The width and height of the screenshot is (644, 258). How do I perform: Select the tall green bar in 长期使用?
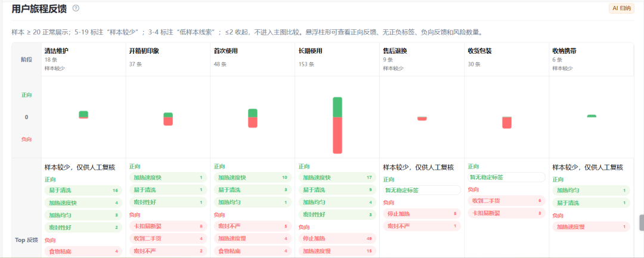point(337,107)
